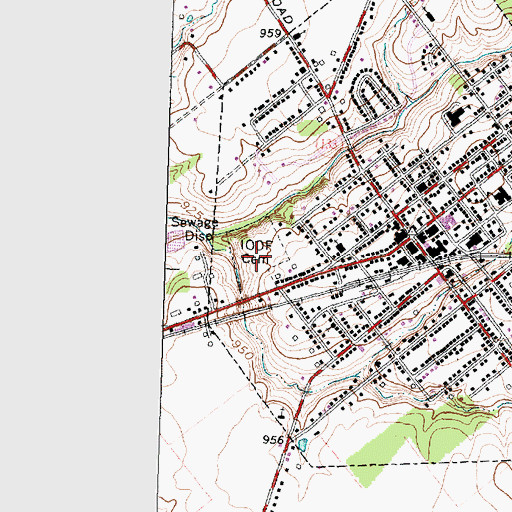Click the '925' contour elevation label
The width and height of the screenshot is (512, 512).
pos(193,209)
